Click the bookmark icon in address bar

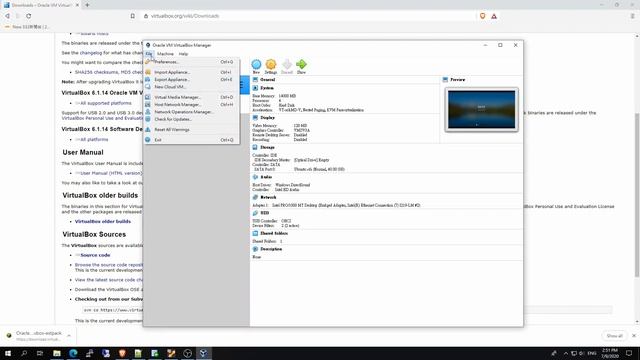click(x=133, y=16)
